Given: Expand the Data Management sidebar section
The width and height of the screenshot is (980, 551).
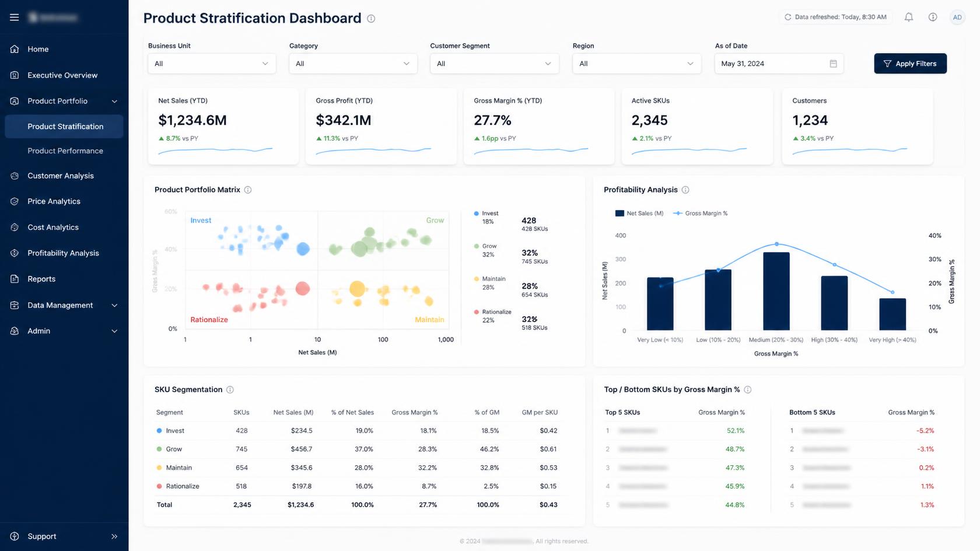Looking at the screenshot, I should (64, 305).
